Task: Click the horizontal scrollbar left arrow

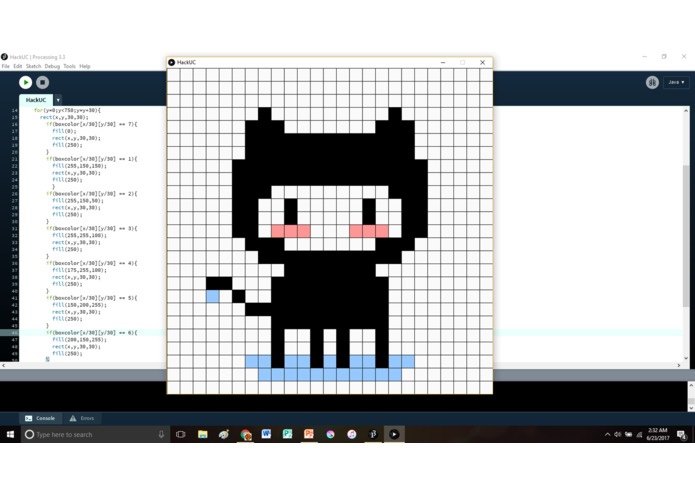Action: pyautogui.click(x=4, y=366)
